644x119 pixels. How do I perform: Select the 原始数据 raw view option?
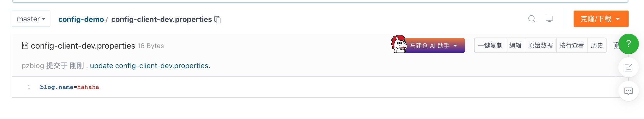540,45
